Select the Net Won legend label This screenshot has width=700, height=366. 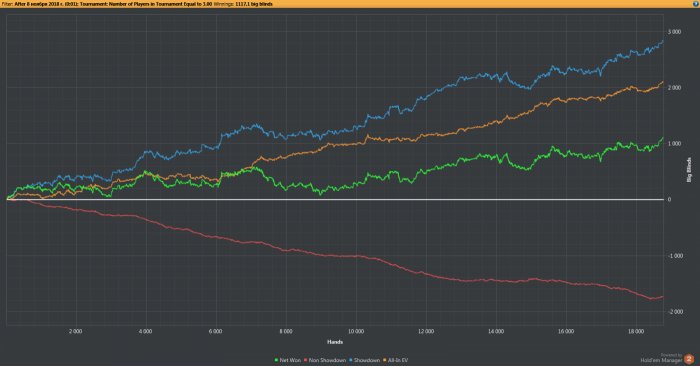[290, 360]
